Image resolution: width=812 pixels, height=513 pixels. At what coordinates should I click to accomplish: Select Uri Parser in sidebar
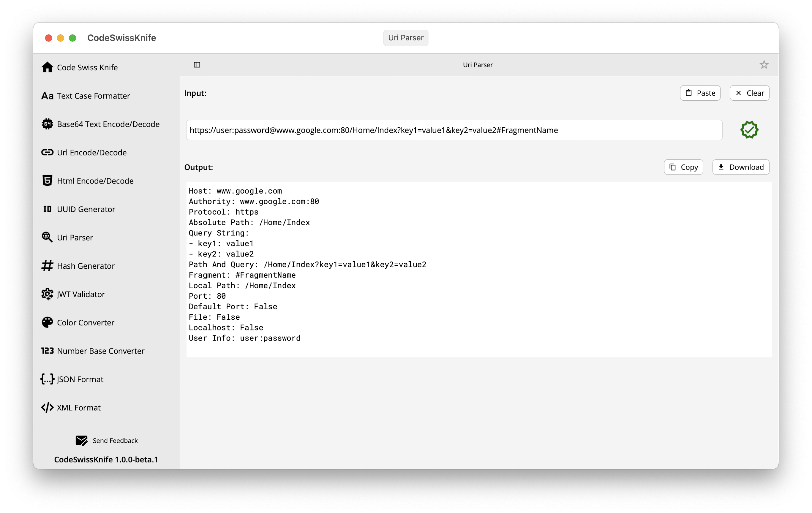[x=75, y=237]
